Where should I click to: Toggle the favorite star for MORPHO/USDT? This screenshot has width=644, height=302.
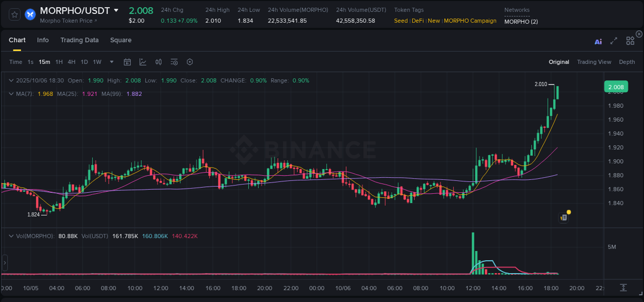tap(14, 14)
